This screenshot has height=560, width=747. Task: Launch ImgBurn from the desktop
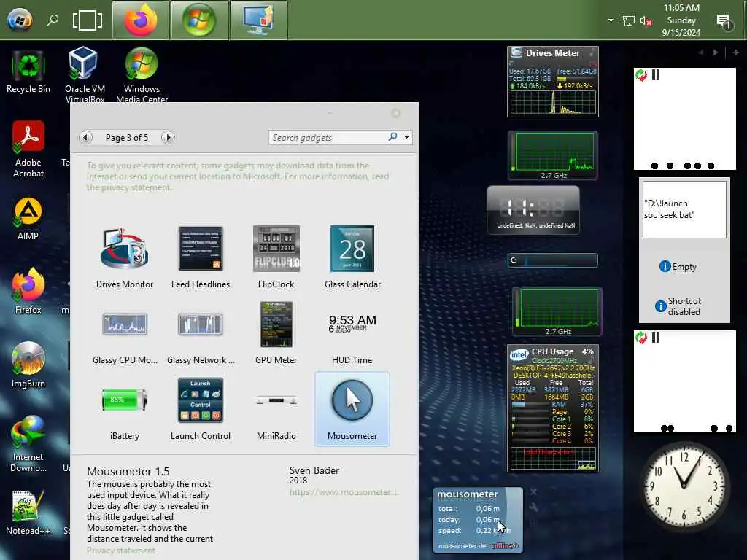point(28,365)
